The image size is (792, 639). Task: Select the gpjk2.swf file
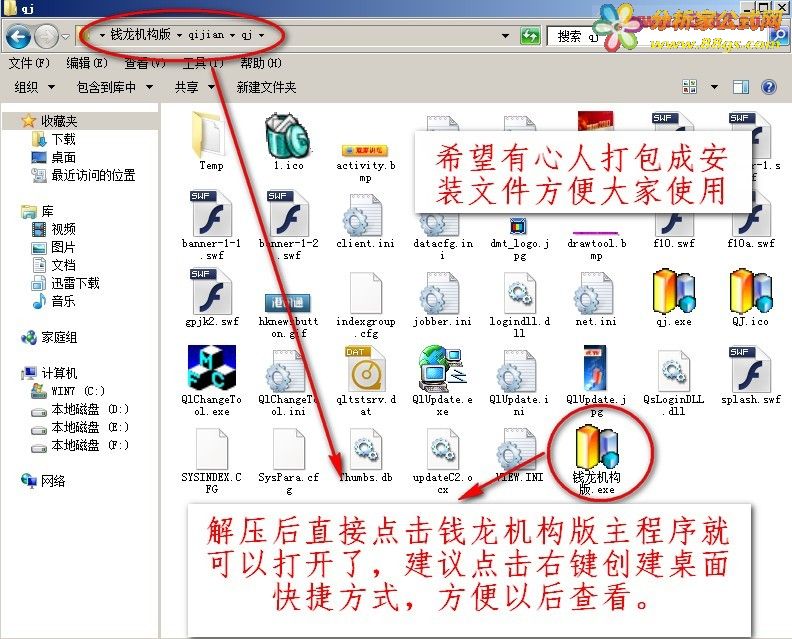(211, 298)
